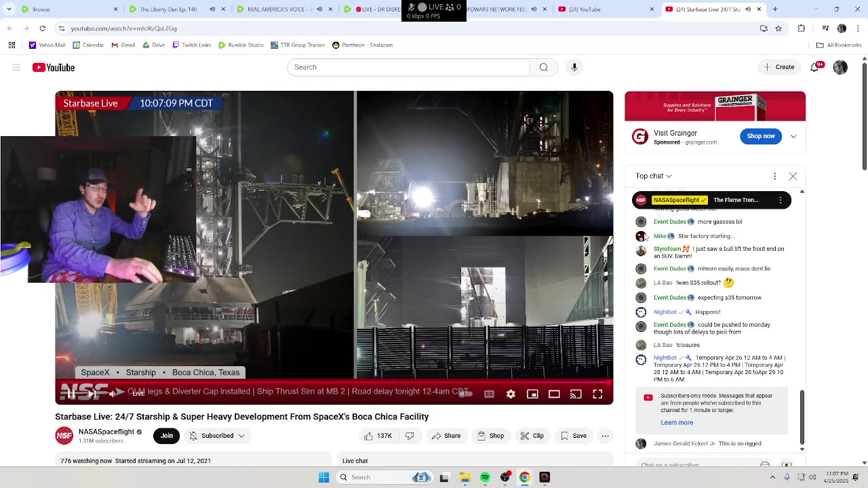This screenshot has height=488, width=868.
Task: Open the TTR Group Tracker bookmark
Action: pyautogui.click(x=298, y=45)
